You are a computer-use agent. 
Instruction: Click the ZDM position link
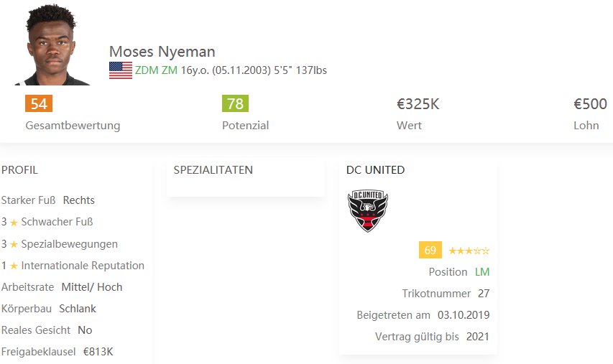pos(147,70)
